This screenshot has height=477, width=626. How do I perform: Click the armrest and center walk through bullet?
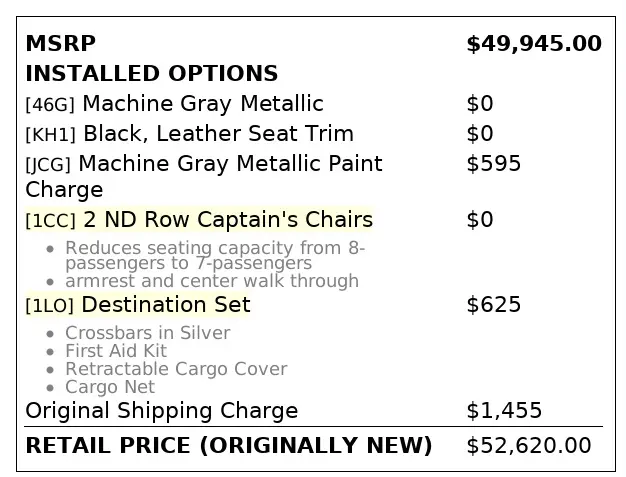tap(211, 282)
